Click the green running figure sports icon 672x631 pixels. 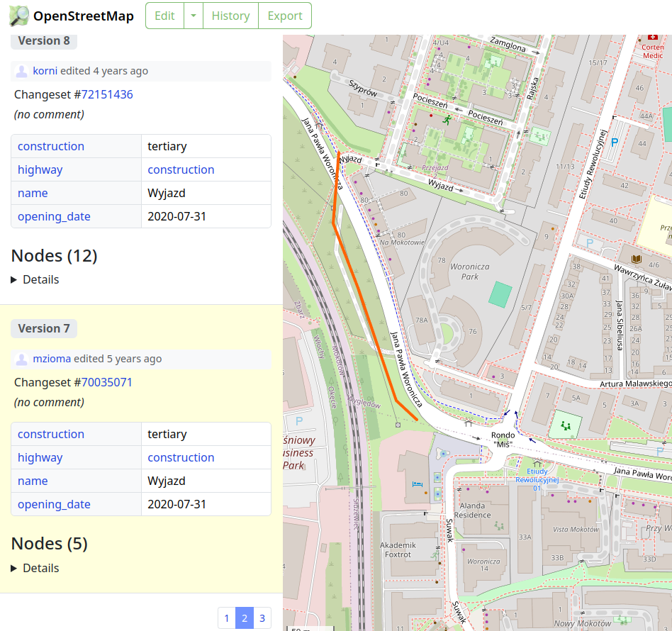(x=447, y=121)
